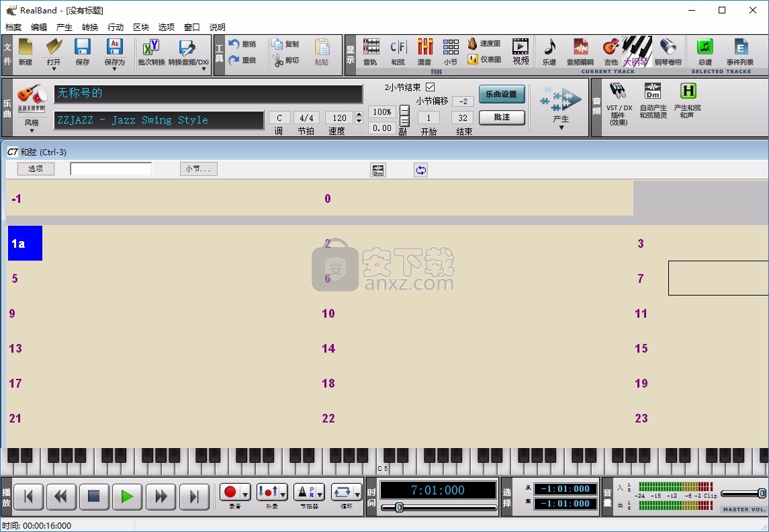Expand the 保存为 dropdown arrow
Viewport: 769px width, 532px height.
pos(114,69)
